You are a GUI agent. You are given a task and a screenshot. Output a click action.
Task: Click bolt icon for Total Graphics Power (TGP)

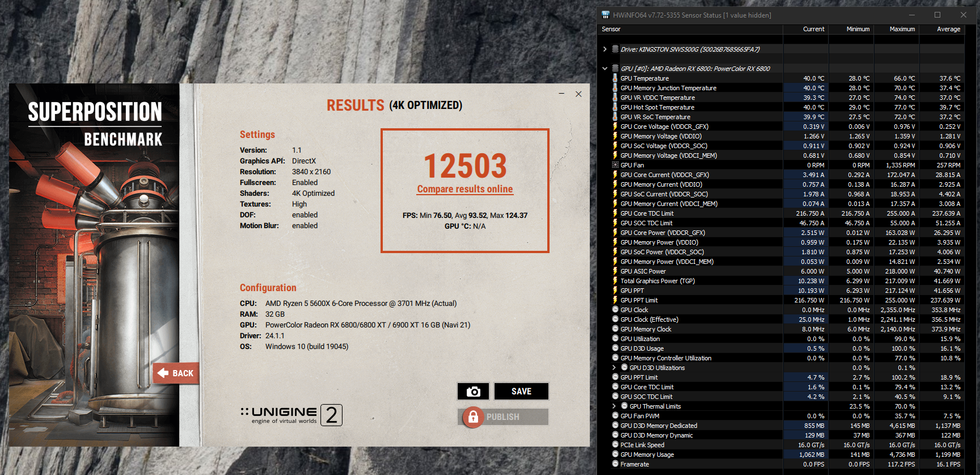click(615, 281)
